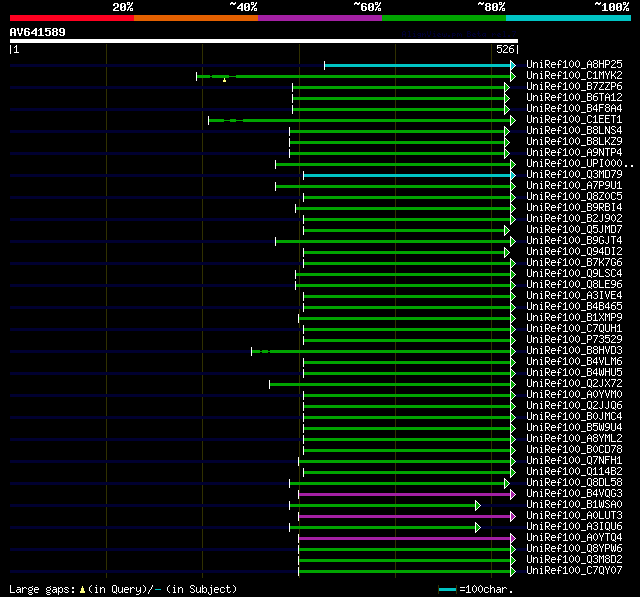
Task: Click the white AV641589 query bar
Action: [x=263, y=42]
